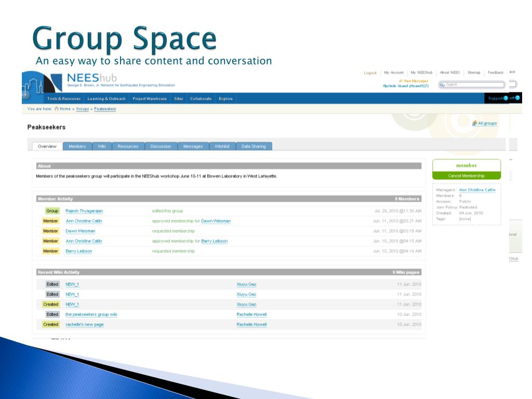Image resolution: width=532 pixels, height=399 pixels.
Task: Open the All groups link
Action: [487, 124]
